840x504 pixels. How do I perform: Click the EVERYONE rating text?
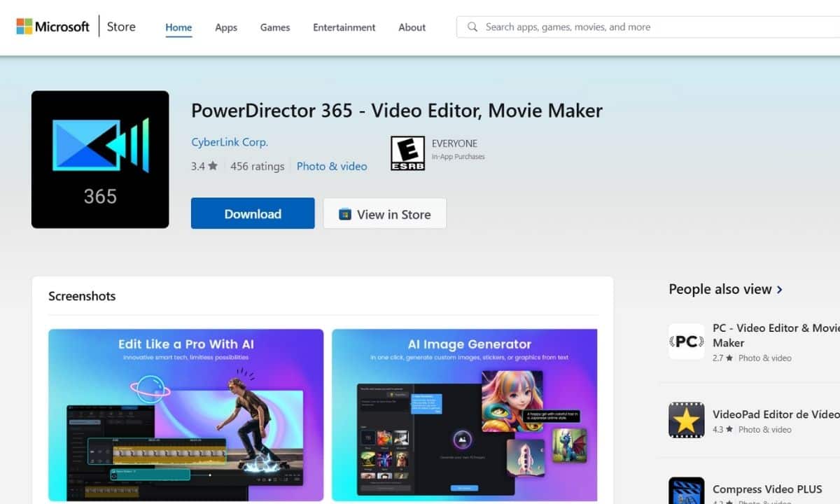click(x=454, y=143)
